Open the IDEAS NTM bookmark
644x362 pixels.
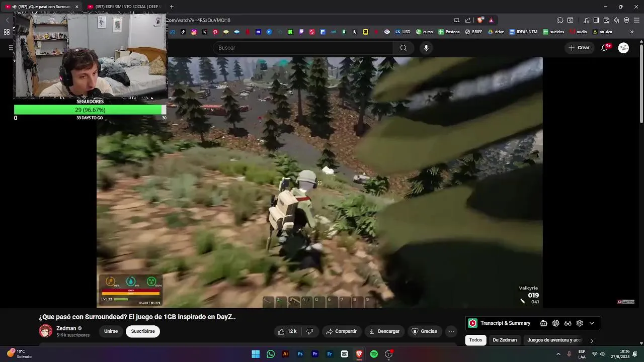click(523, 32)
